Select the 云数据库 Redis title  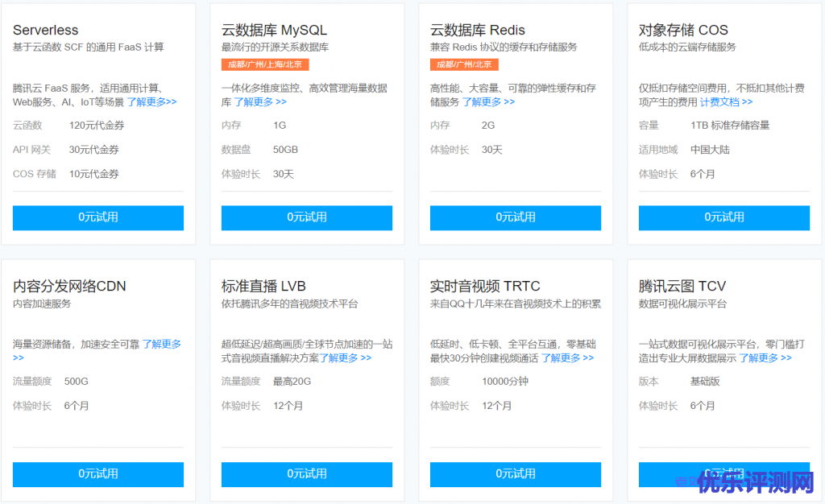point(478,30)
